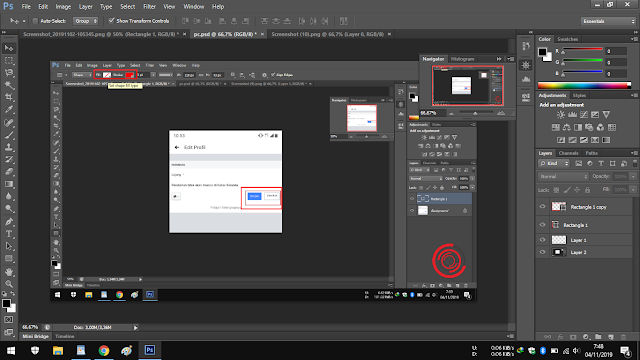Toggle lock transparent pixels in Layers panel
The width and height of the screenshot is (640, 360).
(x=556, y=190)
